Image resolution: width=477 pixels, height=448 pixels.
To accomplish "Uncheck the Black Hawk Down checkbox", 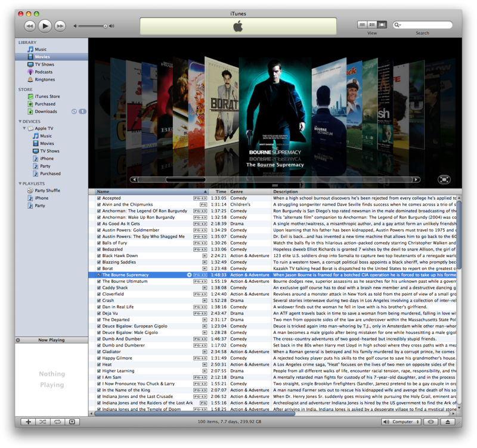I will tap(99, 256).
